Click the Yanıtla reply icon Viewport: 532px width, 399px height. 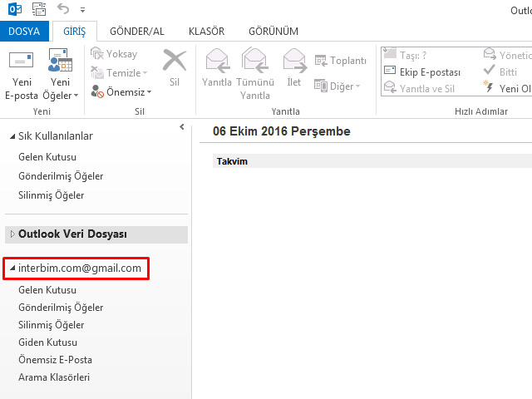click(217, 62)
